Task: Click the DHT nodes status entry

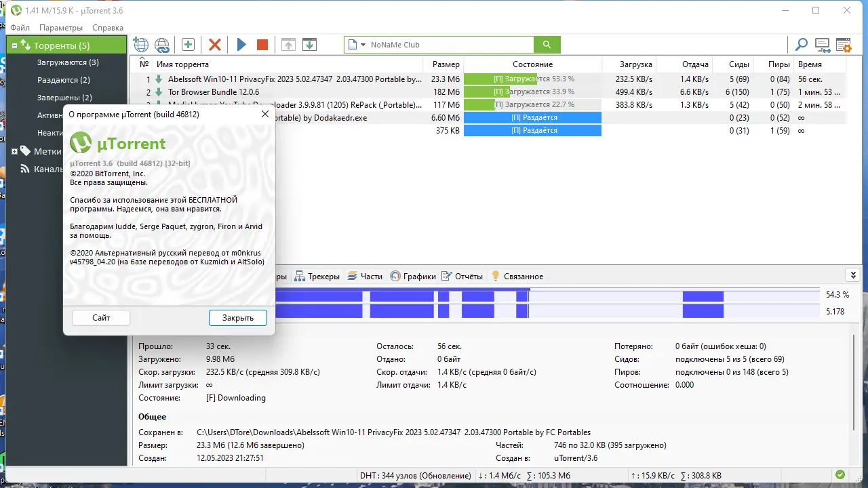Action: click(412, 475)
